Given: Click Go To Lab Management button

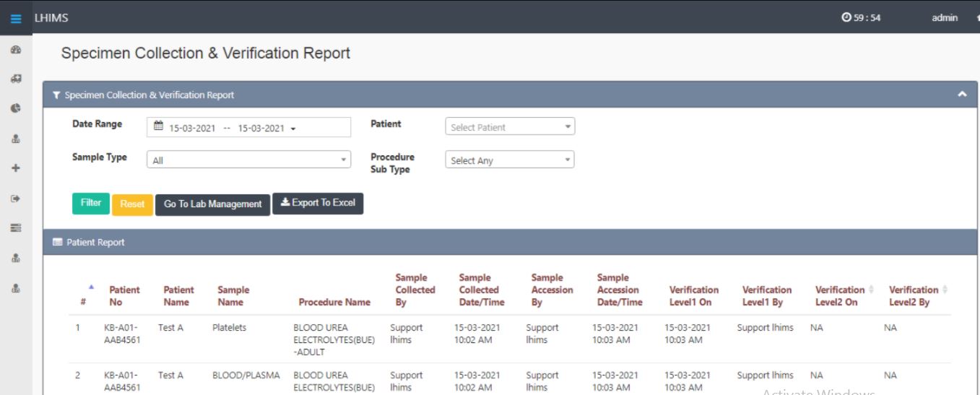Looking at the screenshot, I should (212, 204).
